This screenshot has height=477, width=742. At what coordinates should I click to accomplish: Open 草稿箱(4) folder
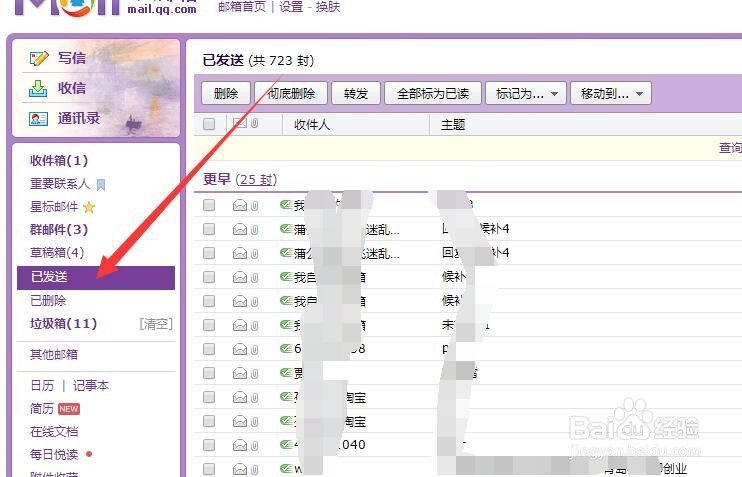coord(57,252)
